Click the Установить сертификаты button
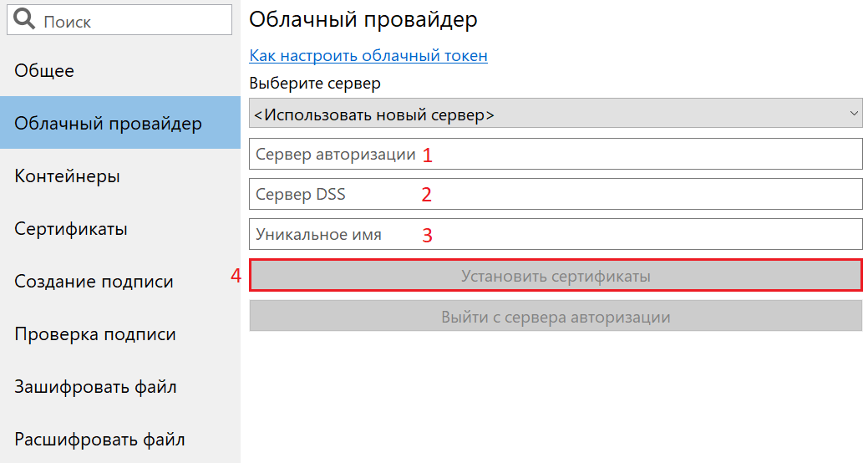Image resolution: width=868 pixels, height=463 pixels. [x=556, y=275]
